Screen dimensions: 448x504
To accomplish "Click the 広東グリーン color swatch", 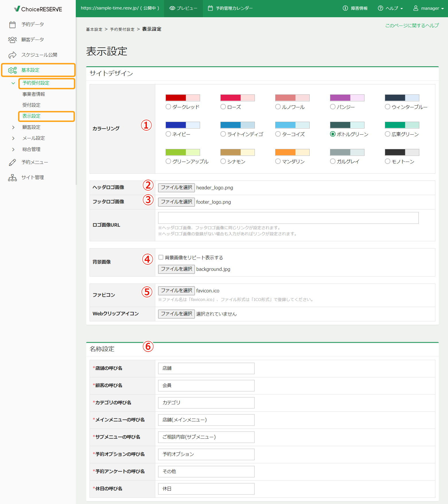I will (402, 125).
